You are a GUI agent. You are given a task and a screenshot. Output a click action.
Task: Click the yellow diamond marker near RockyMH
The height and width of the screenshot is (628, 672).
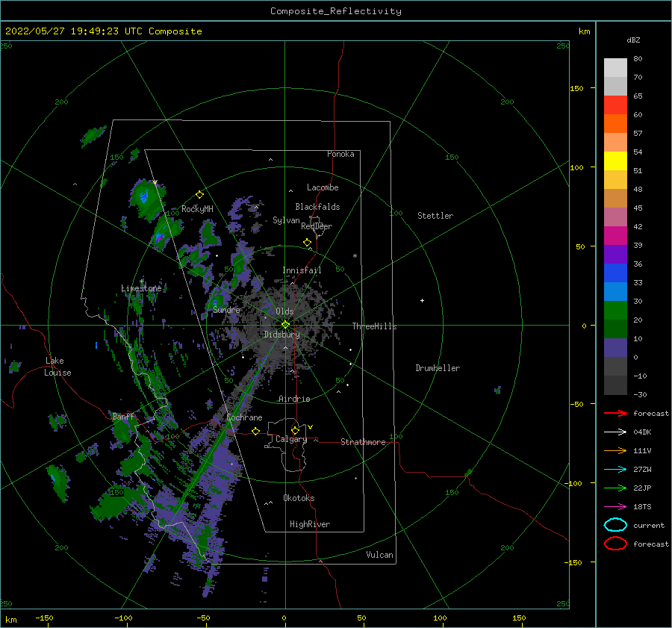(x=199, y=195)
